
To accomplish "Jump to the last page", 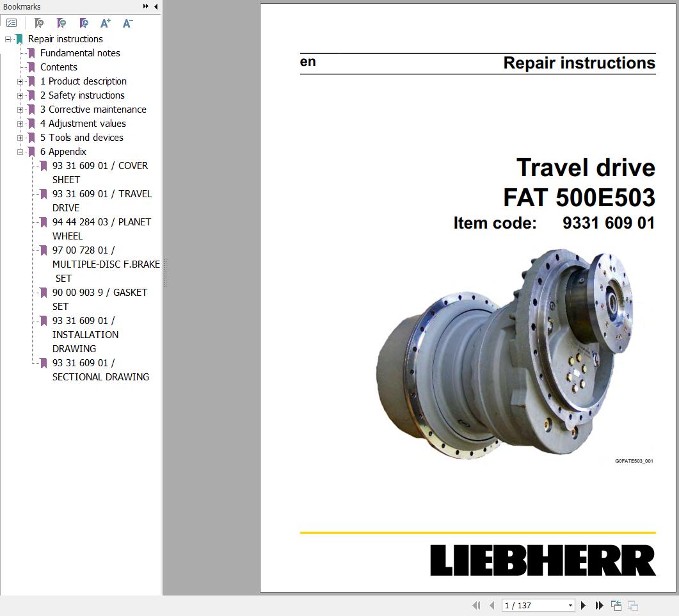I will [599, 605].
